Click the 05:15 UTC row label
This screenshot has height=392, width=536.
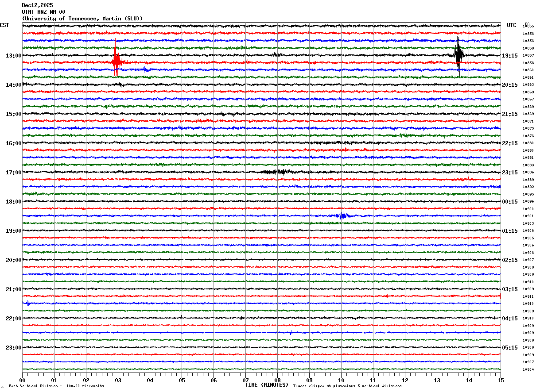[x=510, y=348]
